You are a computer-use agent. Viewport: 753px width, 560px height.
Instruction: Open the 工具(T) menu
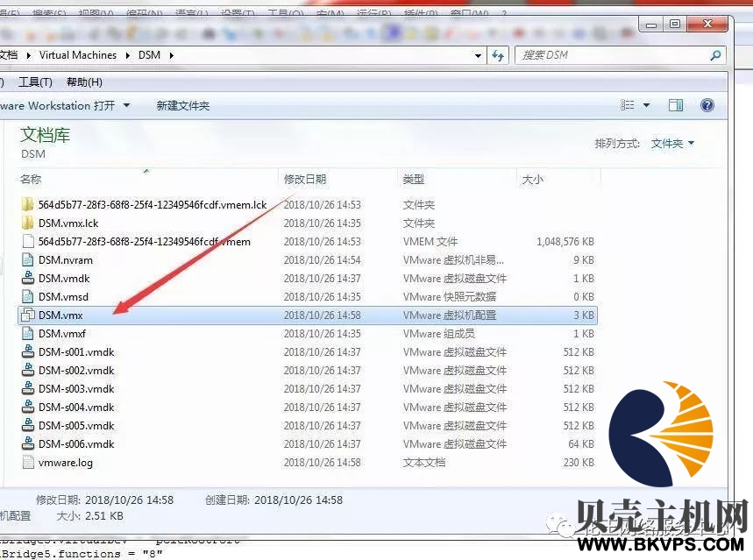coord(35,82)
